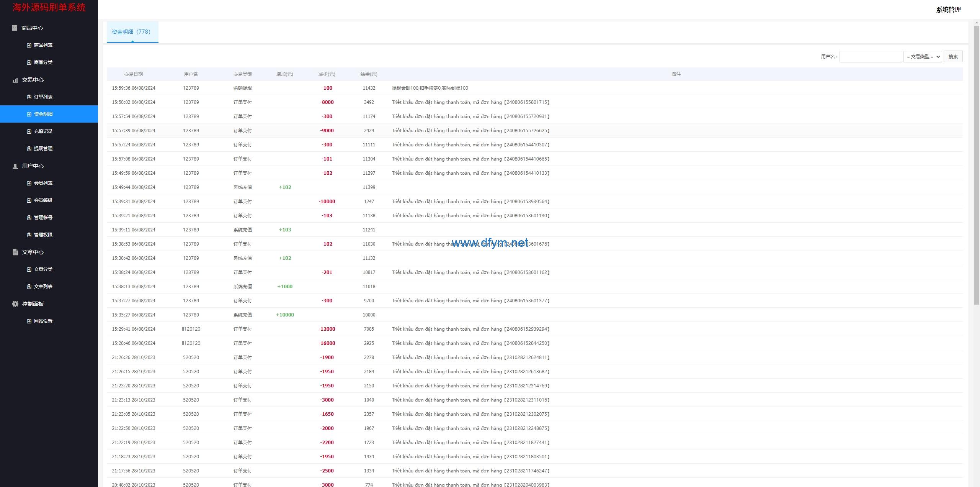Click balance 11432 in the first row
The width and height of the screenshot is (980, 487).
point(369,88)
